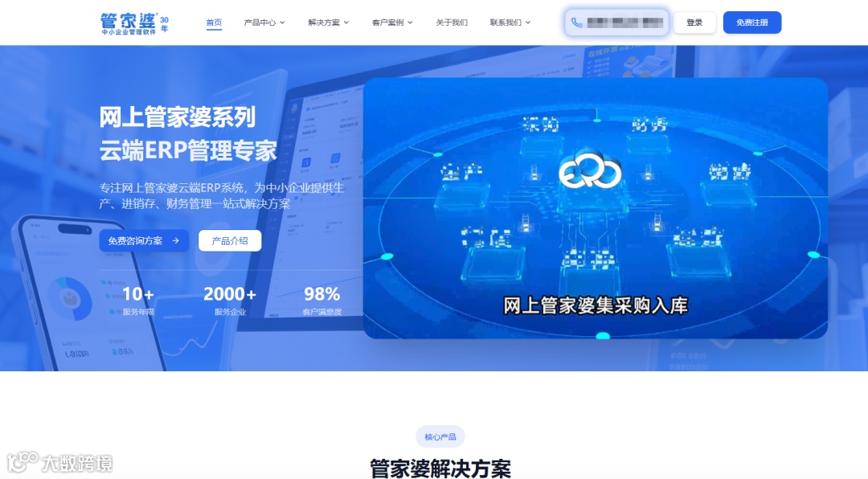Expand the 产品中心 dropdown chevron
The image size is (868, 479).
pyautogui.click(x=282, y=23)
